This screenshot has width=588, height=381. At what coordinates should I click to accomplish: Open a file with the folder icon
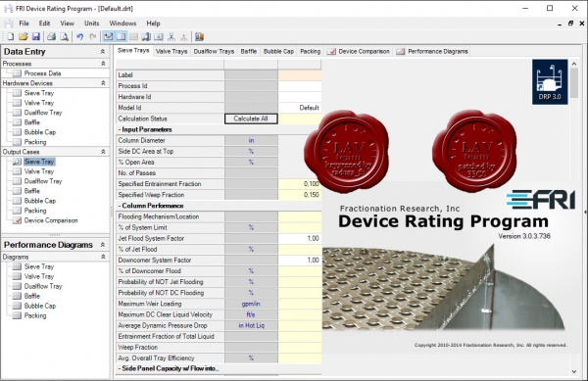(24, 36)
